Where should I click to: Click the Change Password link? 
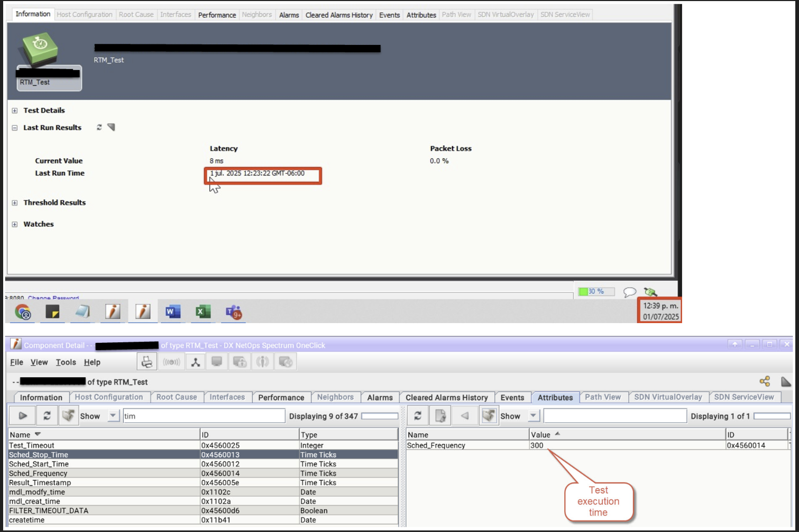(x=53, y=298)
